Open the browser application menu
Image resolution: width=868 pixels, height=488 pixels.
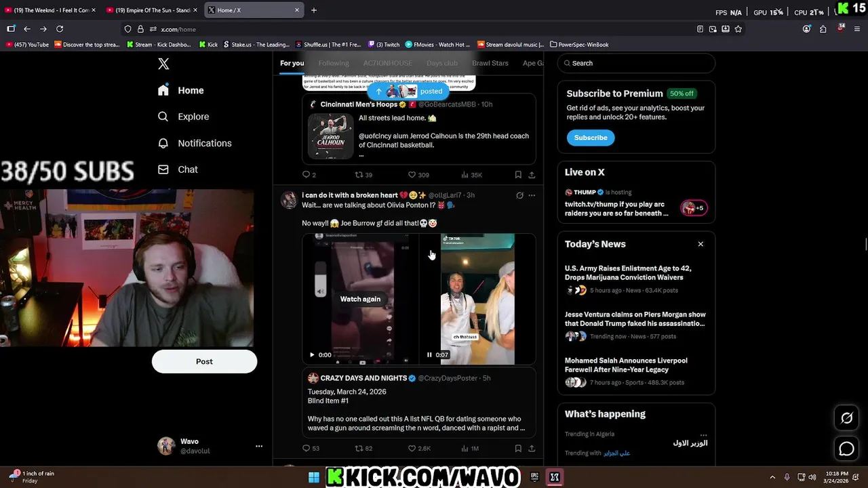click(858, 29)
